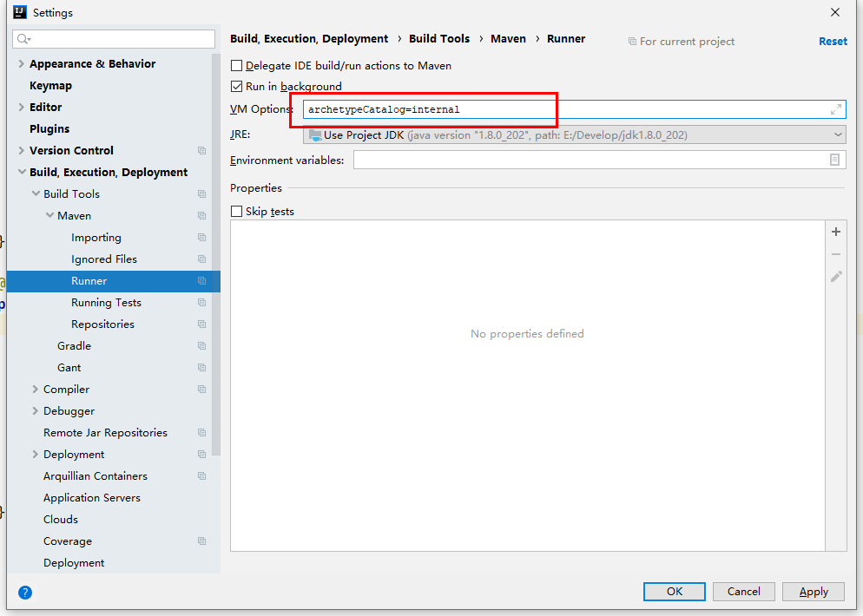Expand the Editor section arrow
The width and height of the screenshot is (863, 616).
[x=22, y=108]
